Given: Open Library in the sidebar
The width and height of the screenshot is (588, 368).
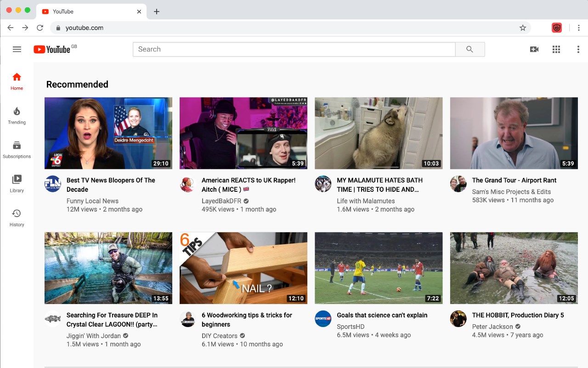Looking at the screenshot, I should click(x=17, y=184).
